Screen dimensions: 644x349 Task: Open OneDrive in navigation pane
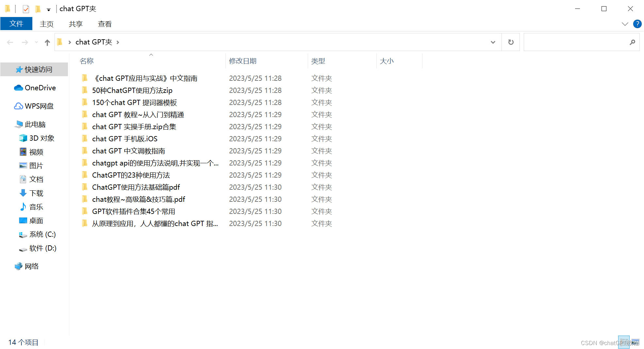point(35,88)
